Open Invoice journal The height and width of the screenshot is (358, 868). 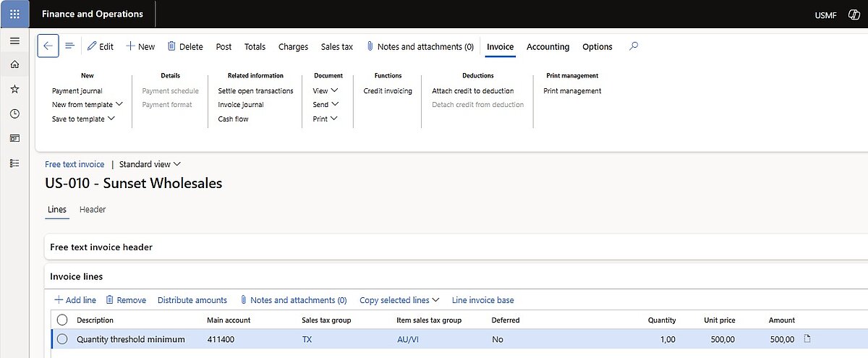(x=241, y=105)
